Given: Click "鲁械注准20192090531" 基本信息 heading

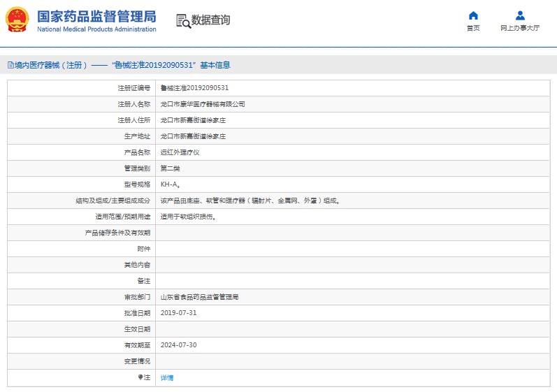Looking at the screenshot, I should coord(171,65).
